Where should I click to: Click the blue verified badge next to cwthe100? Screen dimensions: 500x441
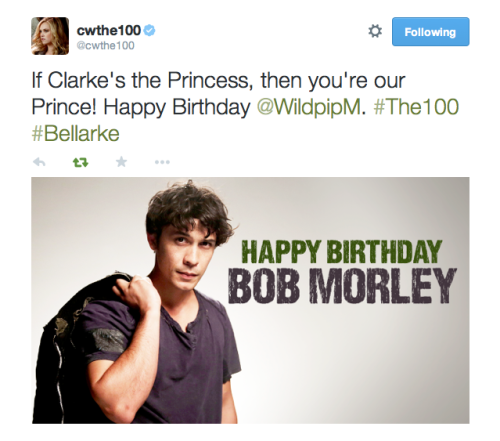click(x=150, y=30)
